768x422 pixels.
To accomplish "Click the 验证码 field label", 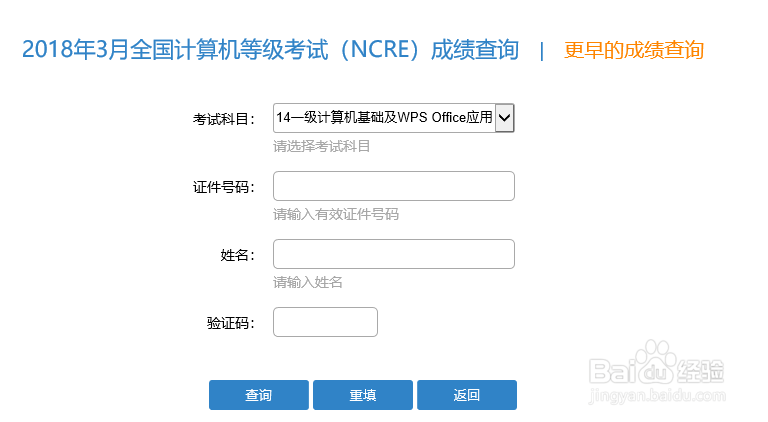I will [231, 323].
